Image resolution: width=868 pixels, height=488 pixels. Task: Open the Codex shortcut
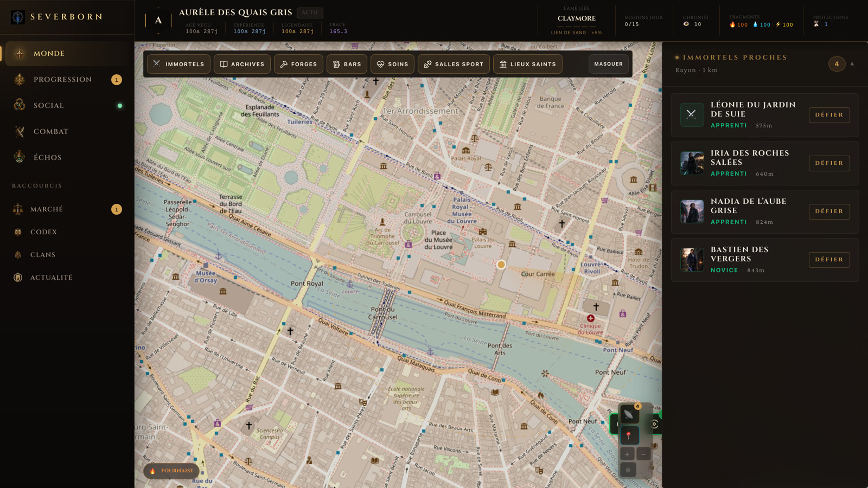[x=68, y=232]
